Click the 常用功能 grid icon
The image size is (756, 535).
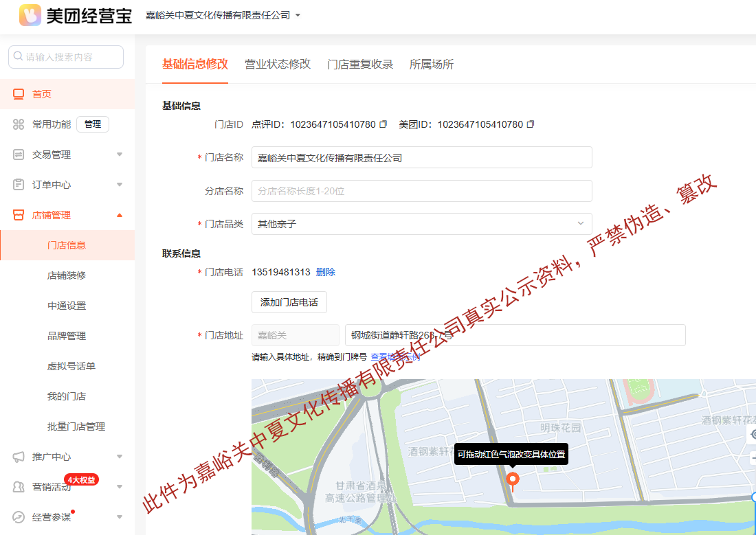pyautogui.click(x=19, y=124)
